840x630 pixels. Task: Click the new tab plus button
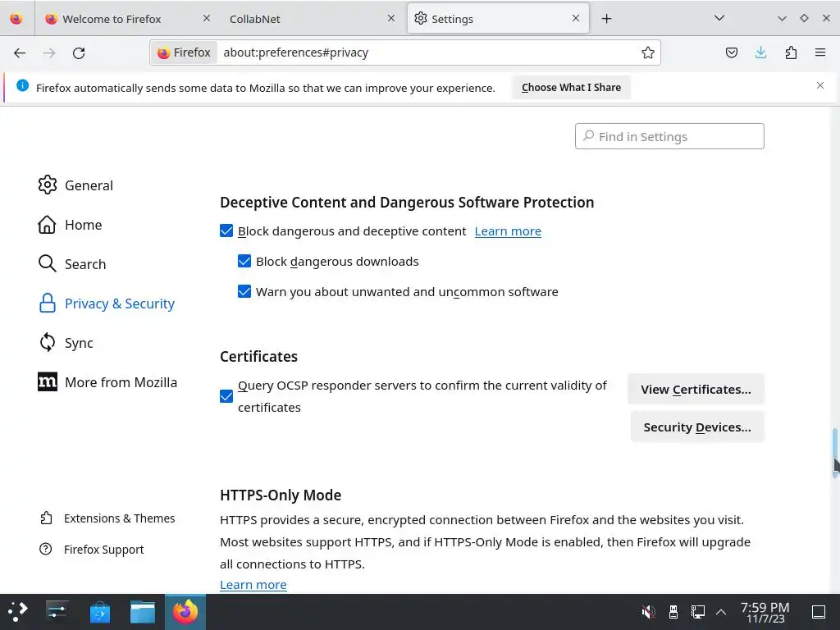click(x=607, y=18)
